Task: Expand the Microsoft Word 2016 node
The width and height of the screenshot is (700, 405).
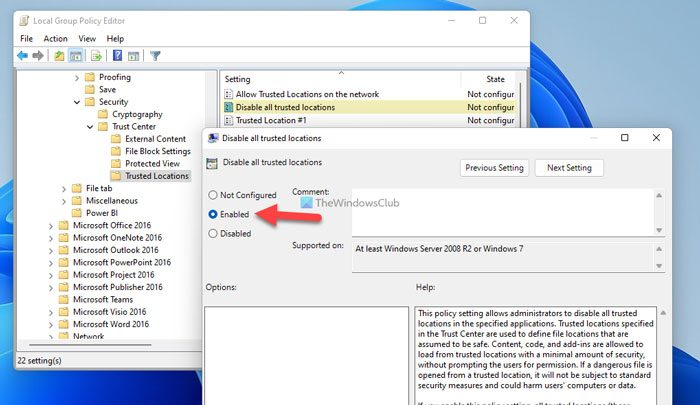Action: 51,325
